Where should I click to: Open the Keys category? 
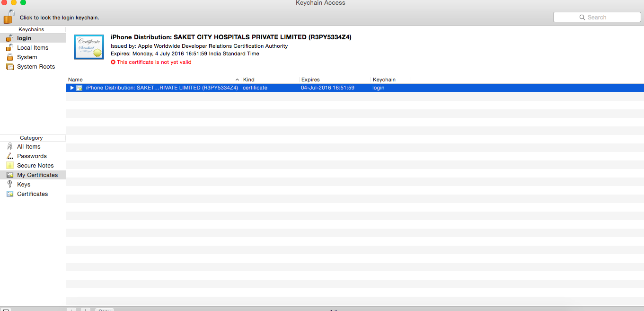[x=33, y=185]
